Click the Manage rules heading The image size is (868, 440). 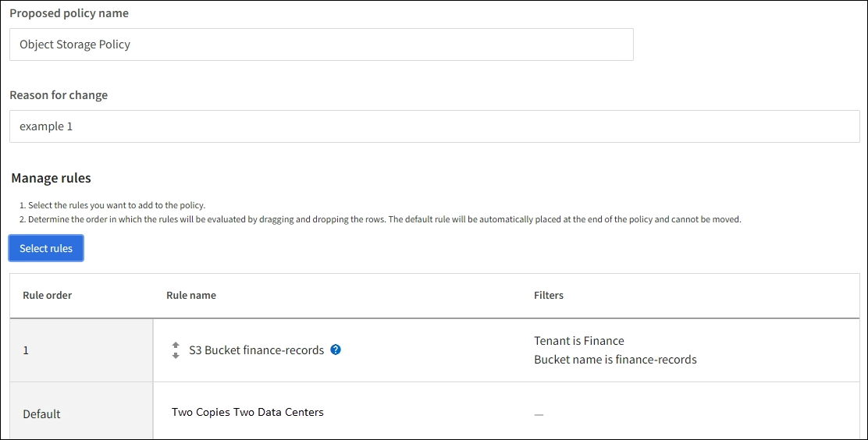coord(51,178)
